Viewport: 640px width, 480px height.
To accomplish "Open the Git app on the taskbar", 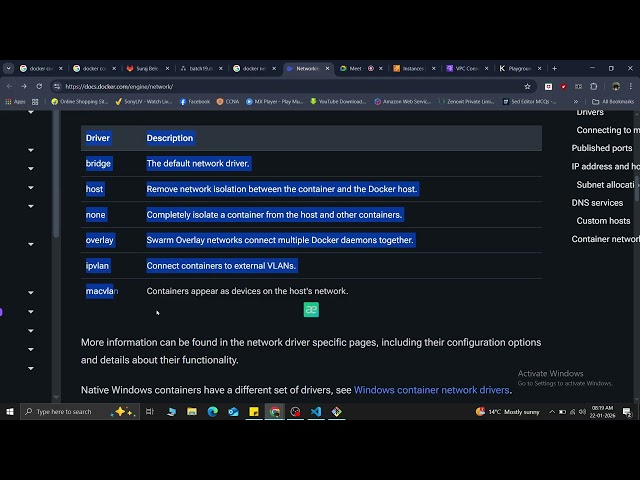I will point(337,412).
